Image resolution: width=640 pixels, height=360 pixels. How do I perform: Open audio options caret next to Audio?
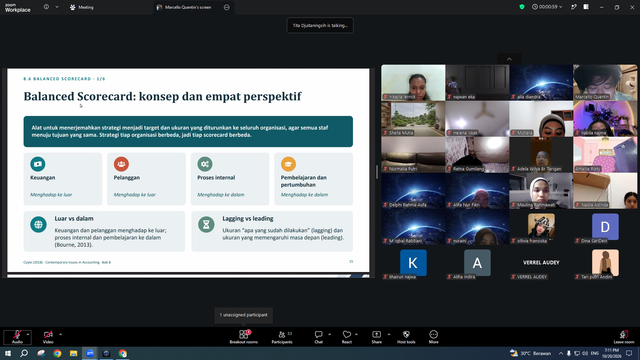coord(28,334)
